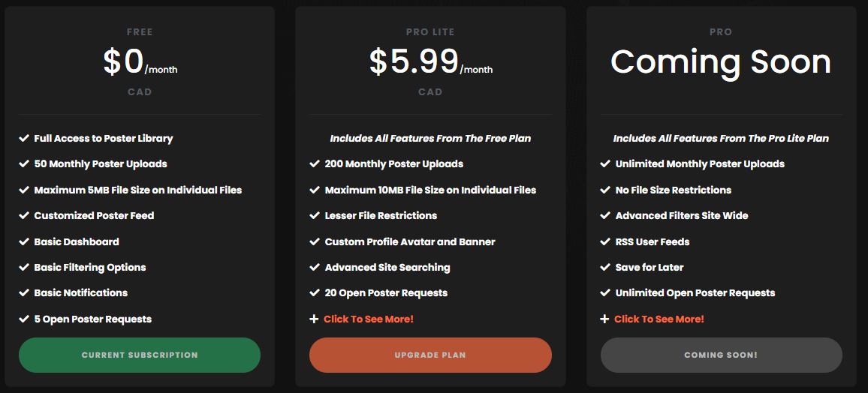Click the grey Coming Soon! button
The image size is (868, 393).
tap(721, 355)
